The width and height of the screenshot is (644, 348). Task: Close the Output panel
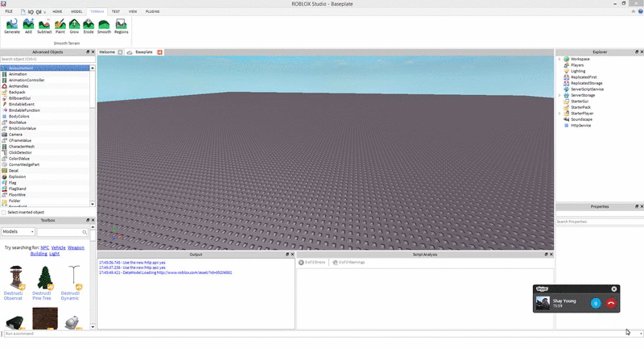click(x=292, y=255)
